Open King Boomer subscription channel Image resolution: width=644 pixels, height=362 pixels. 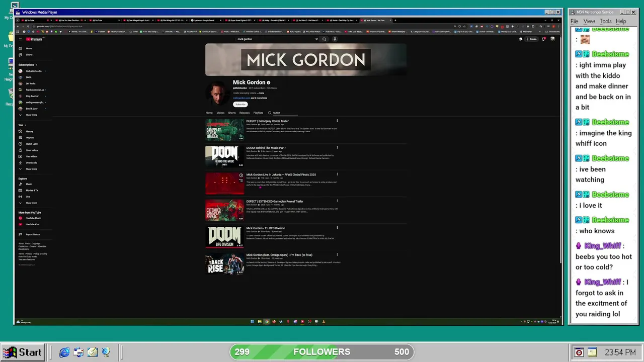pos(32,96)
